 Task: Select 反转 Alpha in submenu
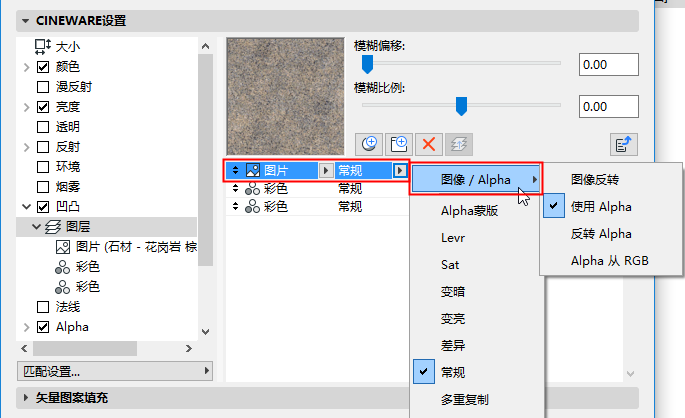tap(601, 234)
